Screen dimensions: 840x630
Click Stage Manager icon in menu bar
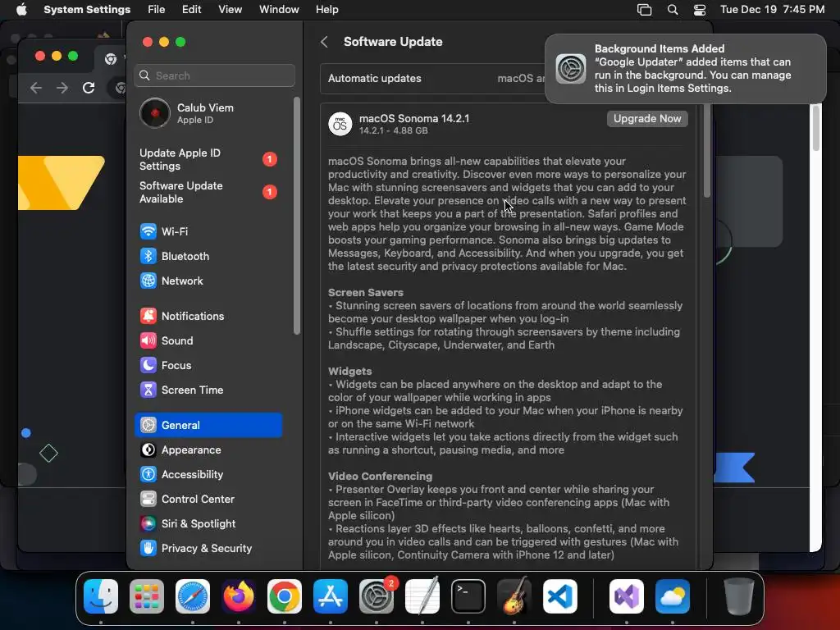point(645,10)
